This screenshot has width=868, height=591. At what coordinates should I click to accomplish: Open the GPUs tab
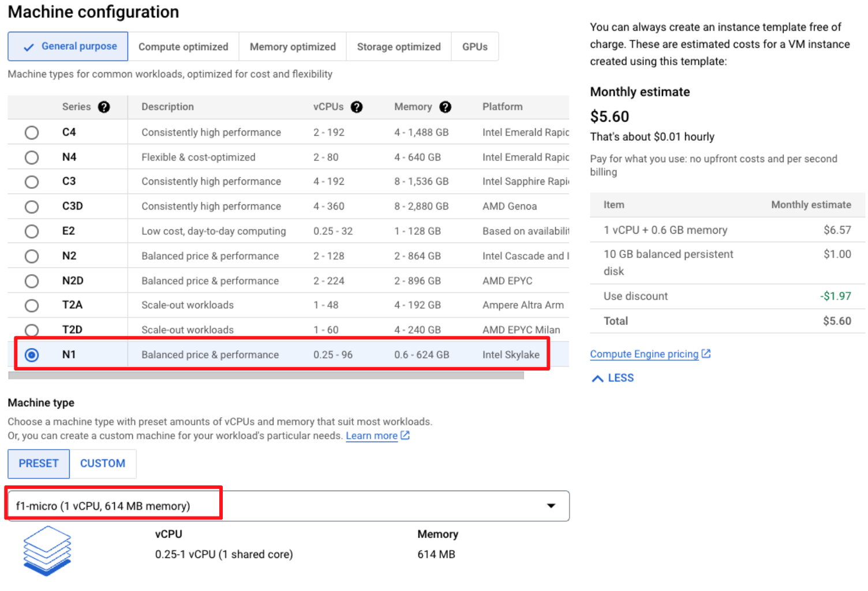pos(474,47)
